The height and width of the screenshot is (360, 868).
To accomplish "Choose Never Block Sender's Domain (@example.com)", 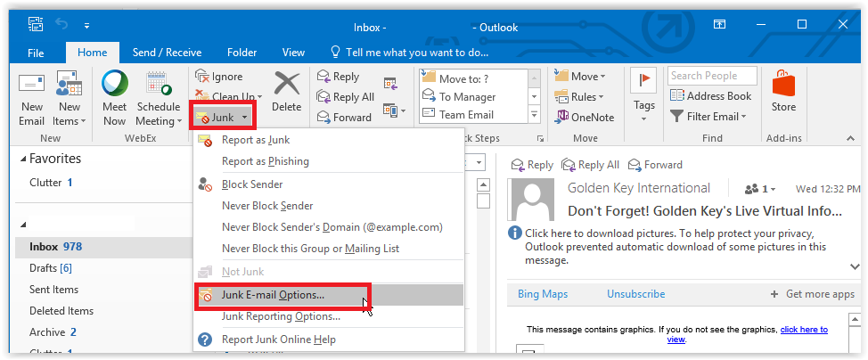I will pos(328,227).
